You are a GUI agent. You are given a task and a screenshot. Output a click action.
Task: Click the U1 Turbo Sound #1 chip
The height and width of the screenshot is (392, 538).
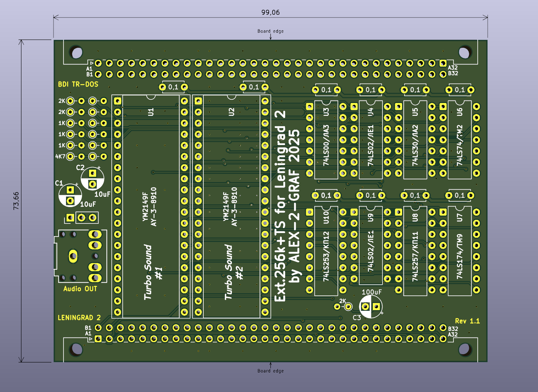point(151,207)
